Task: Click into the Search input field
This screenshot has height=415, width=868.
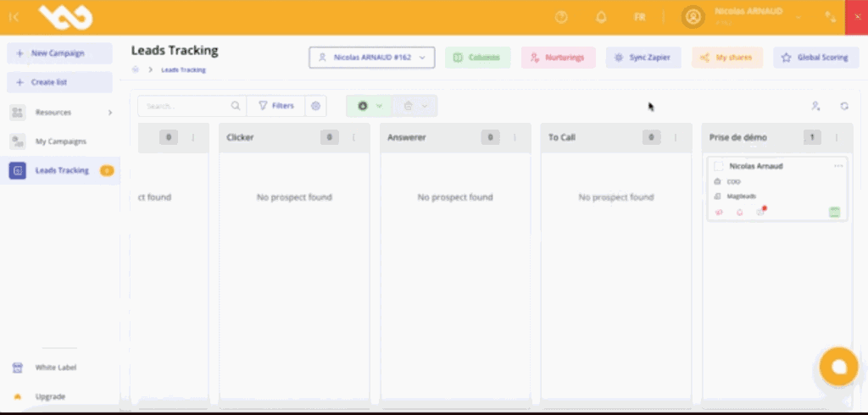Action: click(186, 106)
